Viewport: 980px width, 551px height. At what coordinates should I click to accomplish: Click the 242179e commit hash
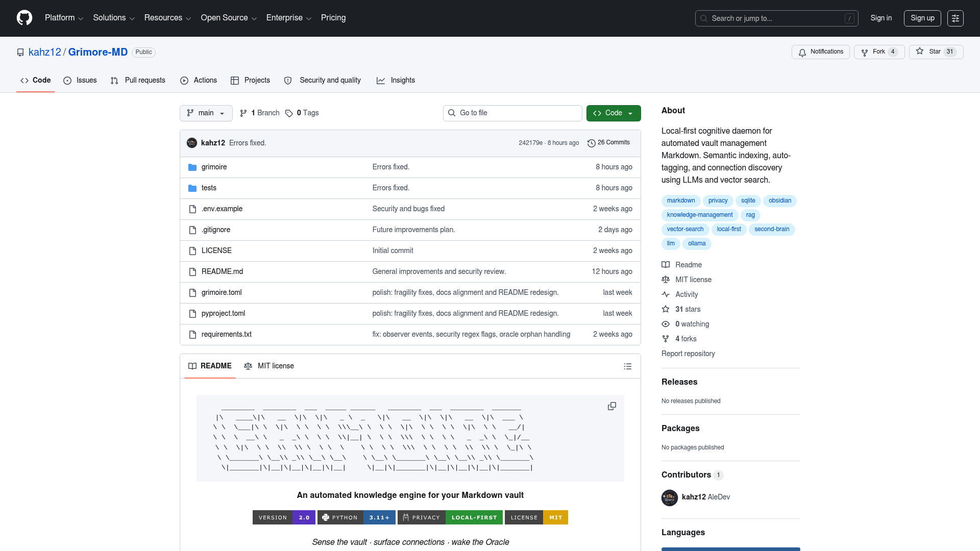click(x=530, y=143)
